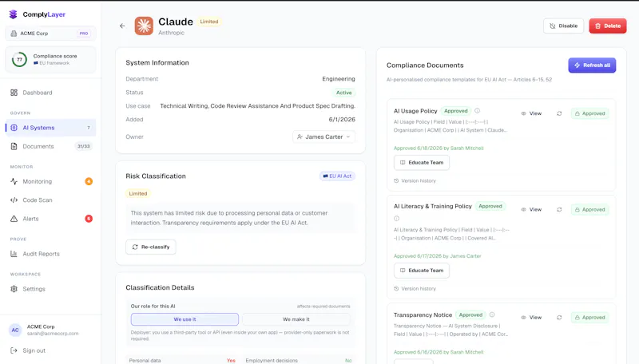The image size is (639, 364).
Task: Click the Monitoring pulse icon
Action: [14, 181]
